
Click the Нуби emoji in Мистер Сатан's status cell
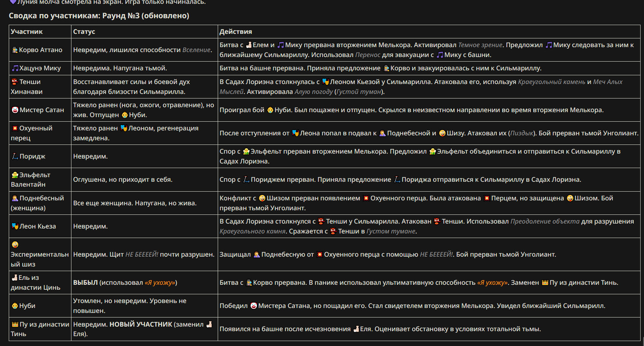[125, 115]
